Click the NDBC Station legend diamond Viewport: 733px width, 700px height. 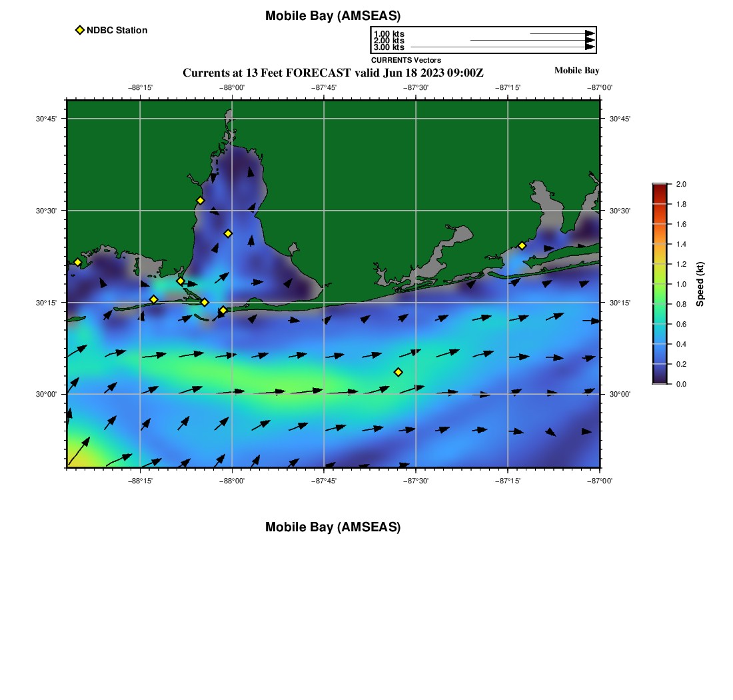click(80, 30)
